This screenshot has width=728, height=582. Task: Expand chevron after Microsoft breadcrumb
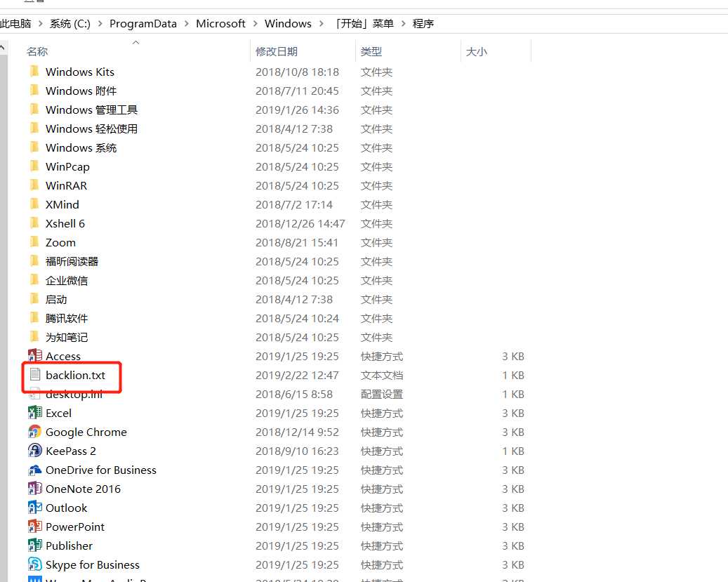(255, 23)
